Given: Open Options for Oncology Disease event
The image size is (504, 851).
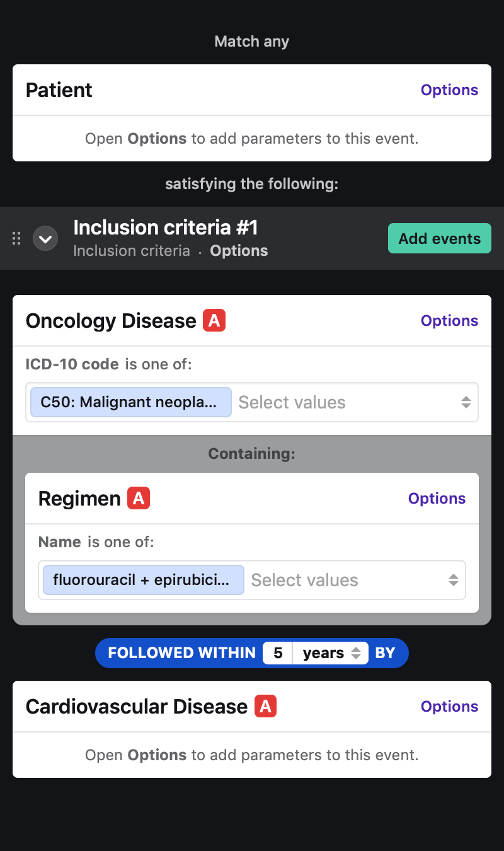Looking at the screenshot, I should (449, 321).
